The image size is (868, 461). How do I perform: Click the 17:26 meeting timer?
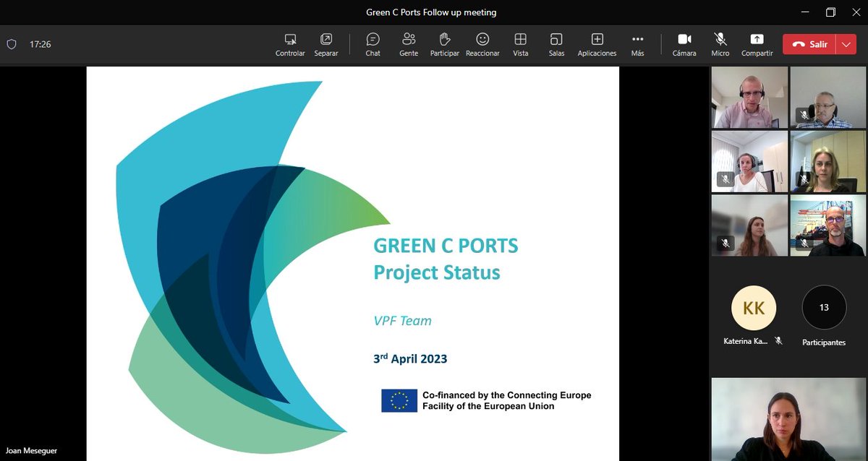click(40, 44)
